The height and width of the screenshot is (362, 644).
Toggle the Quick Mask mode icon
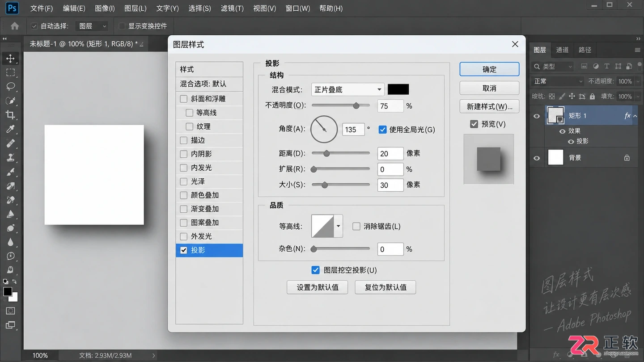tap(10, 311)
